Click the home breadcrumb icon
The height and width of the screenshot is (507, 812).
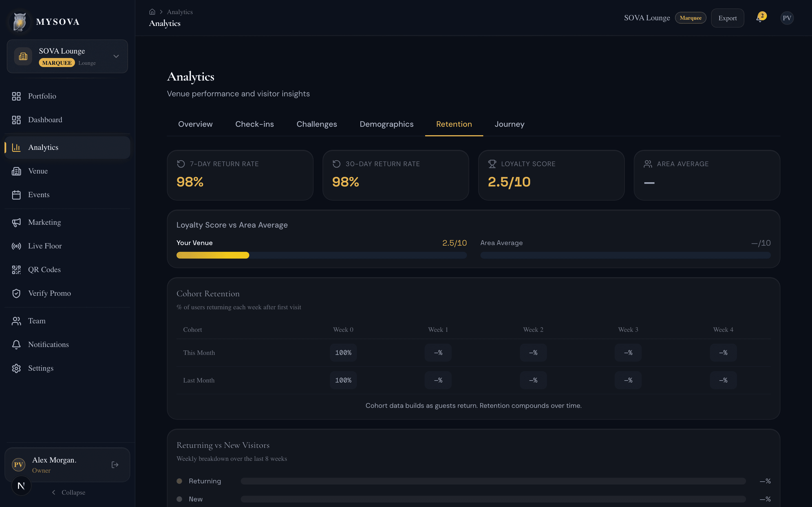pos(152,11)
